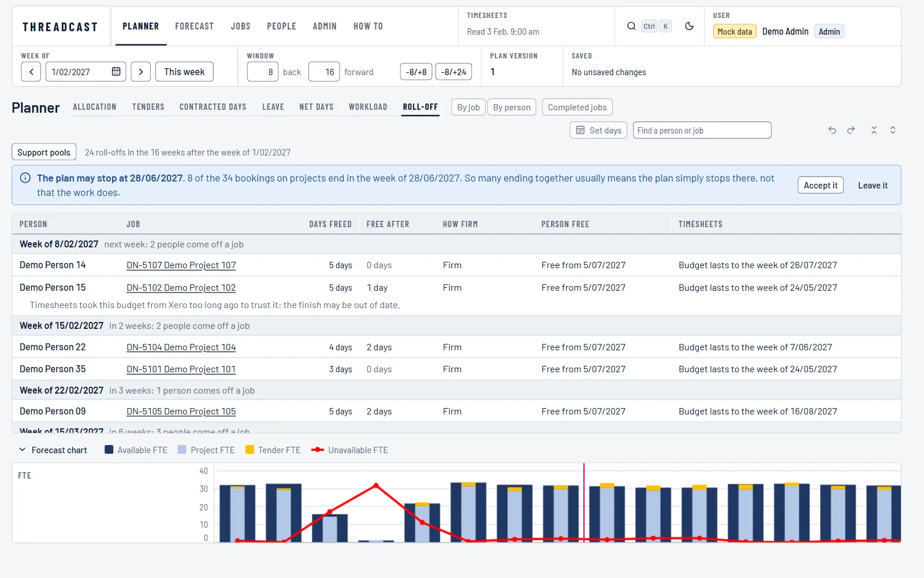Click Leave it in plan alert
The height and width of the screenshot is (578, 924).
click(x=873, y=185)
